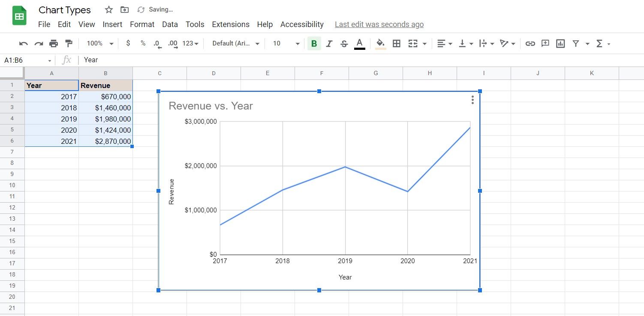Star the Chart Types document
Image resolution: width=644 pixels, height=316 pixels.
tap(109, 9)
